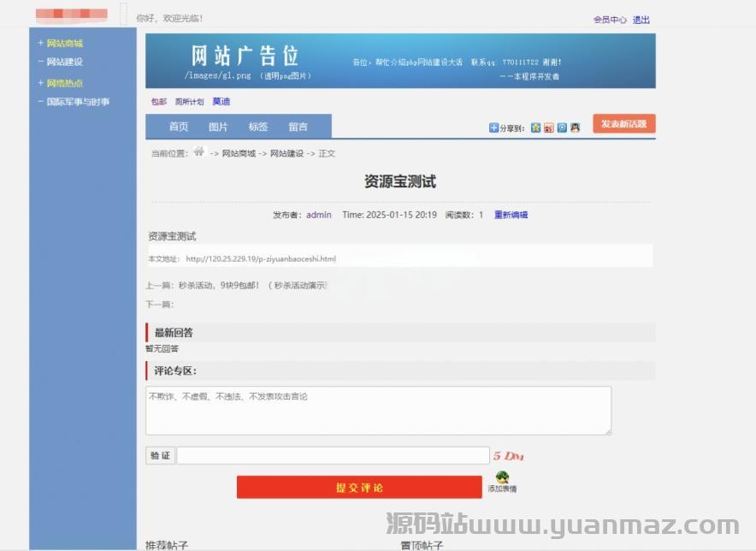The image size is (756, 551).
Task: Click the blurred site logo at top left
Action: coord(72,15)
